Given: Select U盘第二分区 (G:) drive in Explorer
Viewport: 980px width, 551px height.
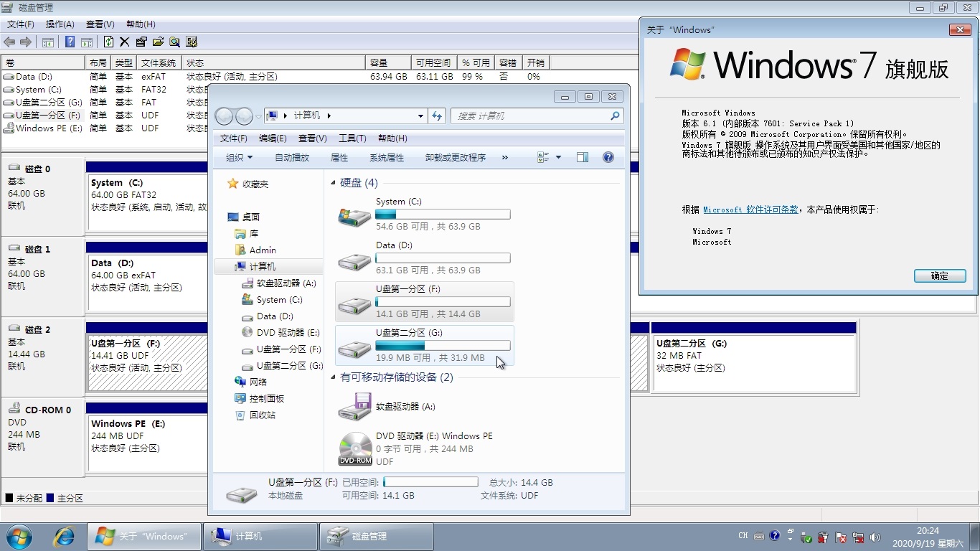Looking at the screenshot, I should [425, 345].
